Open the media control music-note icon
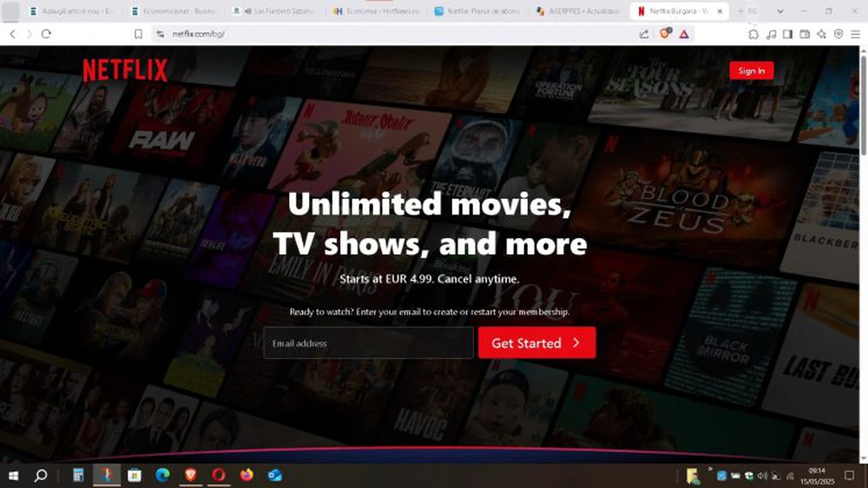This screenshot has width=868, height=488. (x=771, y=34)
